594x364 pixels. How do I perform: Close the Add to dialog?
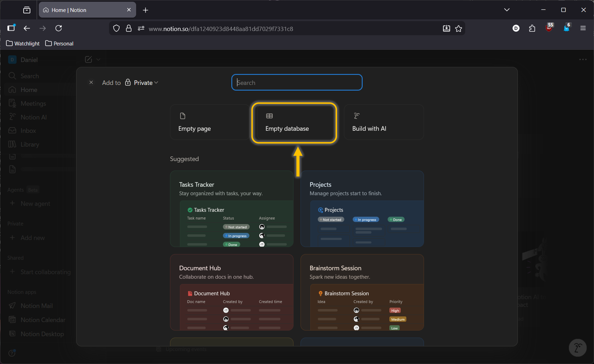(x=91, y=83)
